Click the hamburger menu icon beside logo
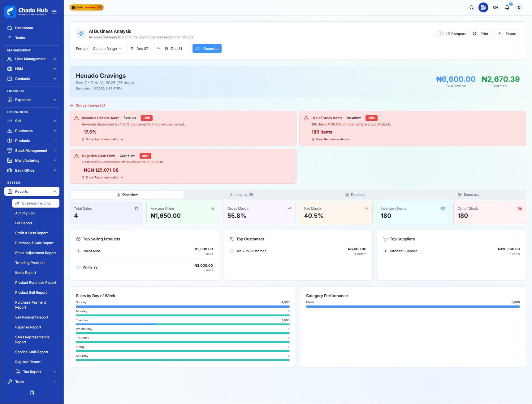Image resolution: width=532 pixels, height=404 pixels. (54, 12)
